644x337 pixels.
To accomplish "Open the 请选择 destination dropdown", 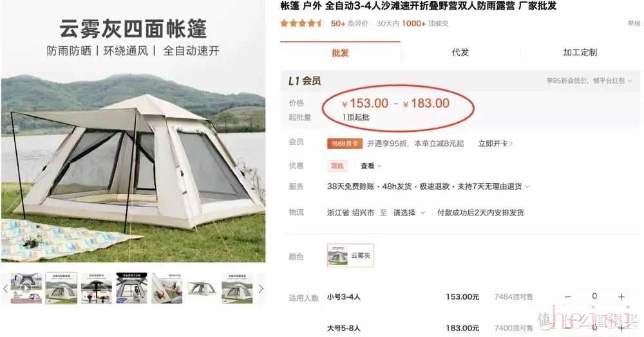I will point(409,212).
